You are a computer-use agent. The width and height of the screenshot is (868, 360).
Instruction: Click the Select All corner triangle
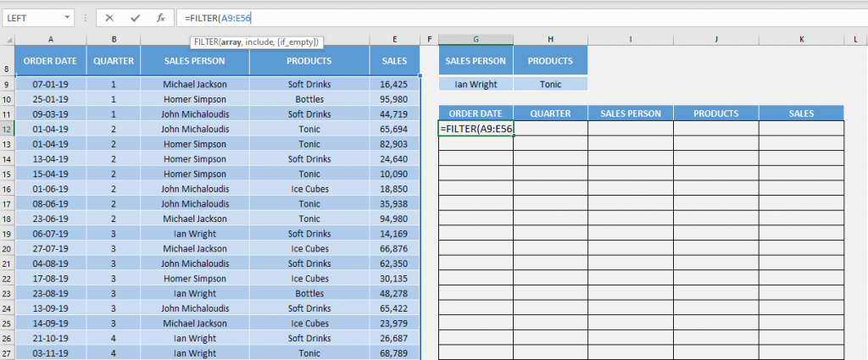pos(7,39)
